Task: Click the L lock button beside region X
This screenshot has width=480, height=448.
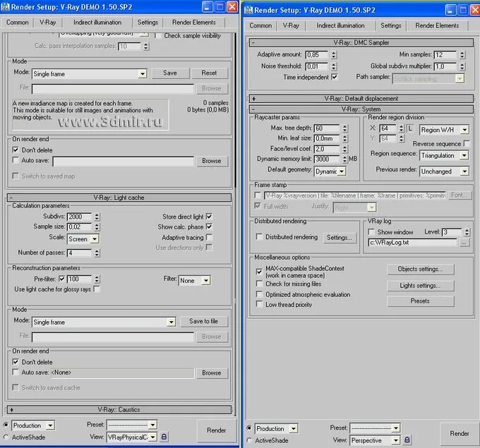Action: [x=410, y=128]
